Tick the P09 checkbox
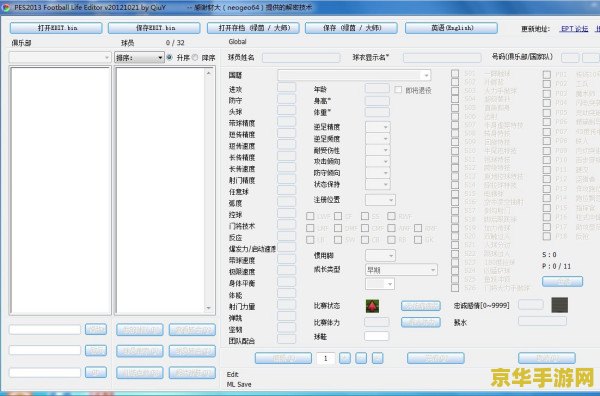This screenshot has height=396, width=600. pos(547,151)
